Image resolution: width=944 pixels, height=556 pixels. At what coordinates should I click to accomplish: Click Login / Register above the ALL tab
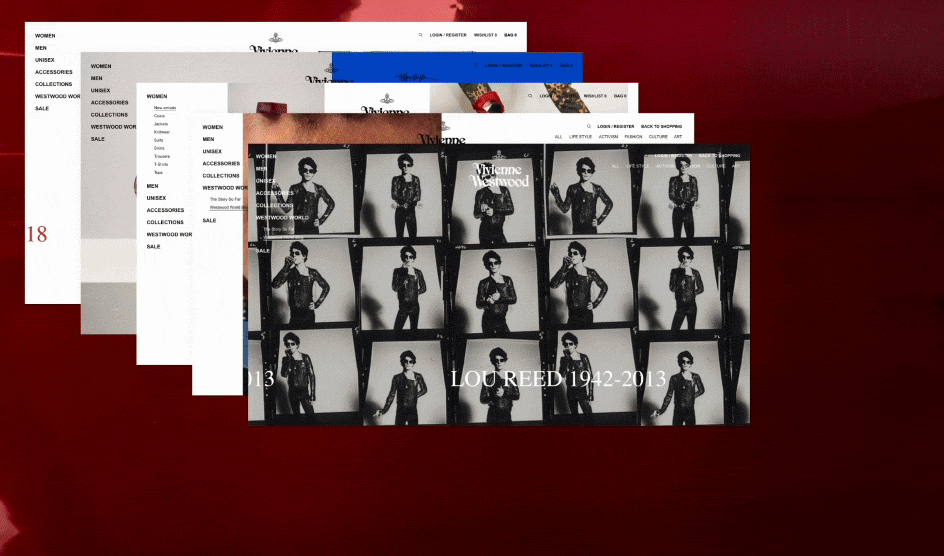pyautogui.click(x=615, y=126)
